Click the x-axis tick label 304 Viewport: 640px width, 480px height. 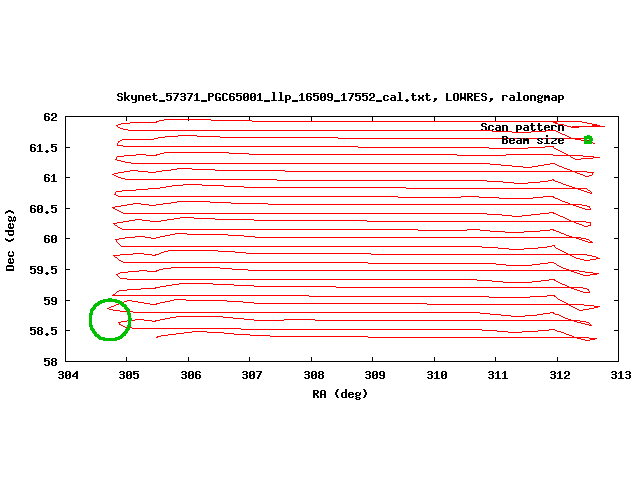(x=68, y=375)
